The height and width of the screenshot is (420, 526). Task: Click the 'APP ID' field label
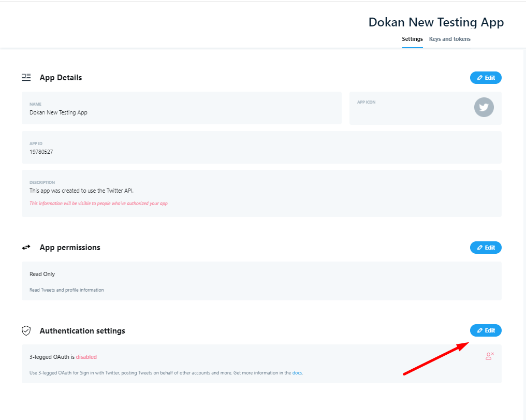pos(36,143)
